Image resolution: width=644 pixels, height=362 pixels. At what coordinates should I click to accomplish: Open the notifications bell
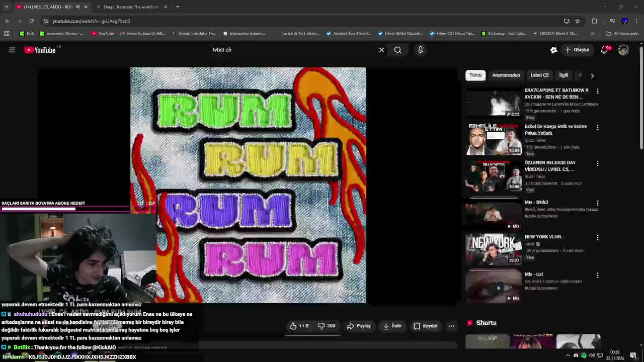[605, 50]
